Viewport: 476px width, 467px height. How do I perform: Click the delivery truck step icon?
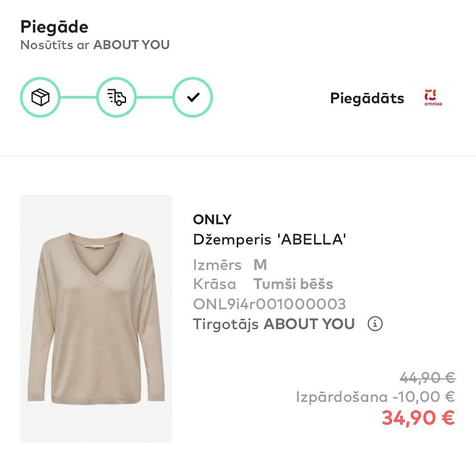click(116, 97)
